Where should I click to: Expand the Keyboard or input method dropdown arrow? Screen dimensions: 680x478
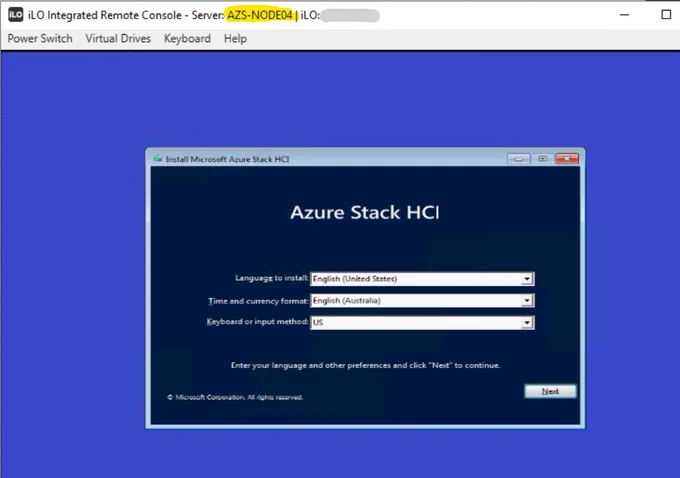(x=527, y=323)
